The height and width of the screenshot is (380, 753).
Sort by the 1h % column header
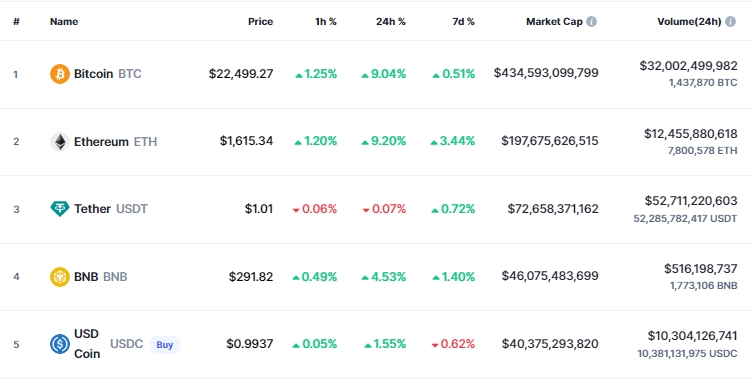pyautogui.click(x=326, y=22)
